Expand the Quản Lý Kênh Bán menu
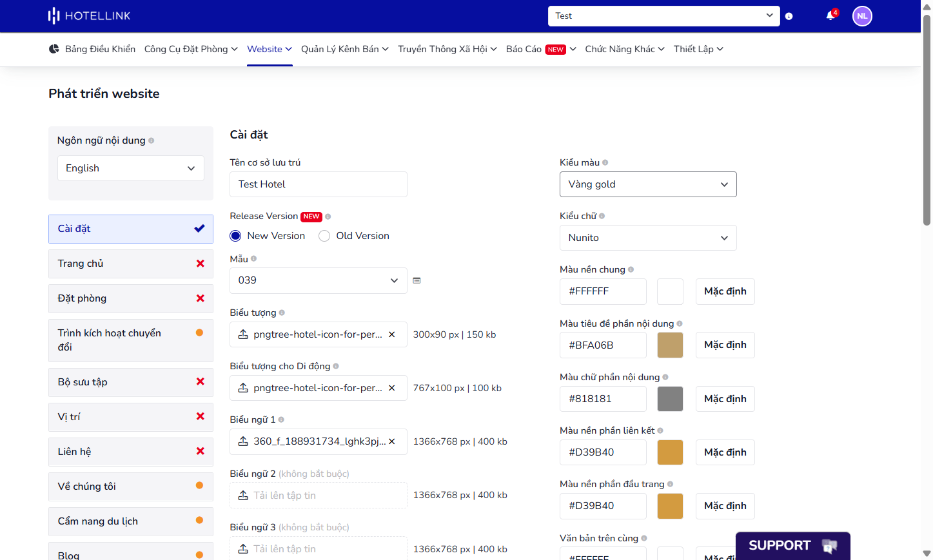Image resolution: width=933 pixels, height=560 pixels. 345,49
